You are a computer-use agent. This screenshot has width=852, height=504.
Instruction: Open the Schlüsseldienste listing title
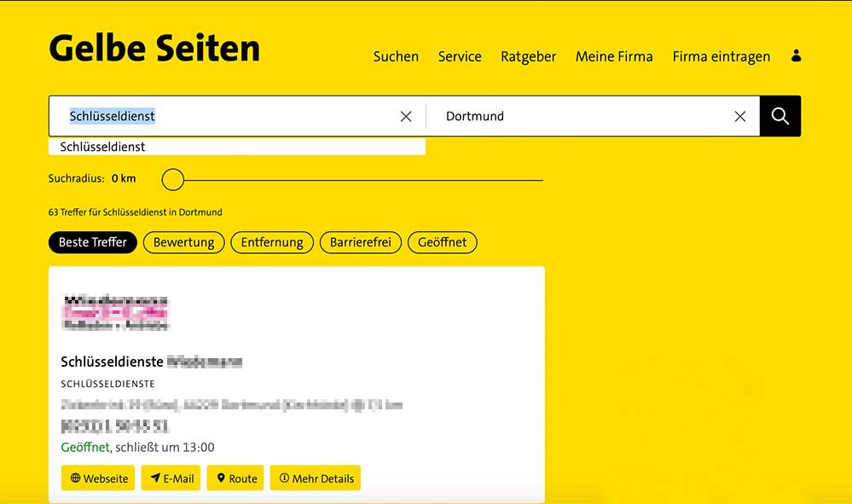tap(152, 362)
